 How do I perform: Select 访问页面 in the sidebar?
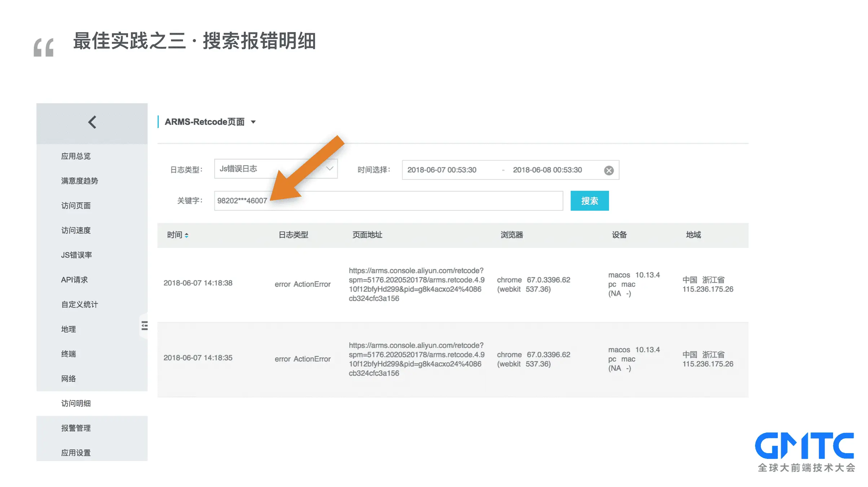[x=76, y=206]
